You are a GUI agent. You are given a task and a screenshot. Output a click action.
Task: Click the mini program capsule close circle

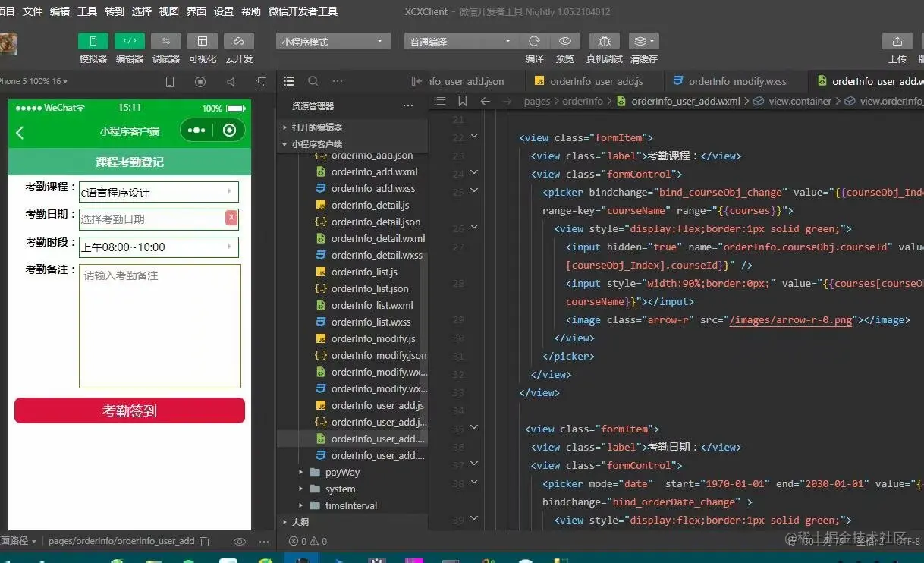tap(230, 131)
